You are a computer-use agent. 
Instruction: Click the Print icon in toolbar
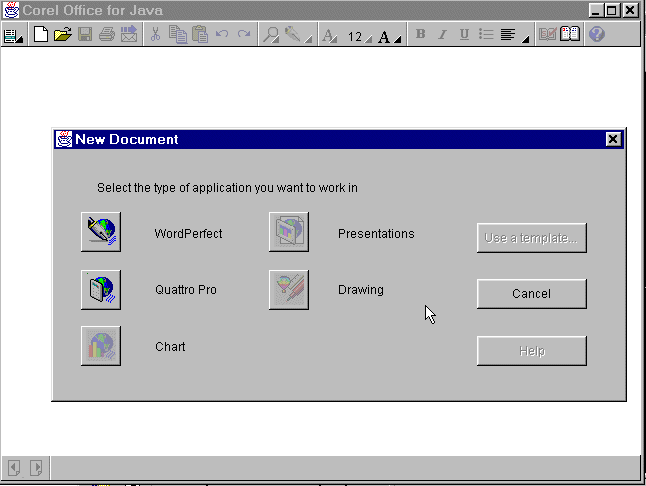107,34
